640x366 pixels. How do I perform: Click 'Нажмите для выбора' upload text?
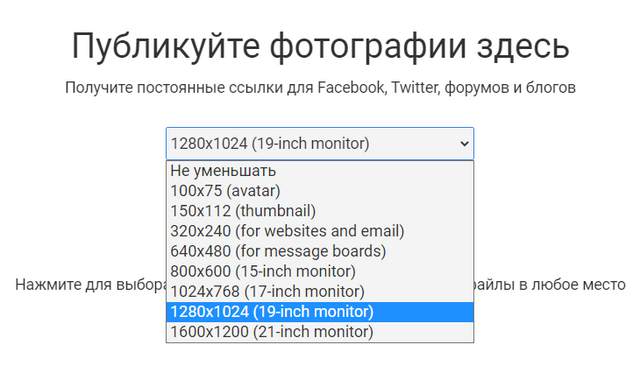click(x=91, y=284)
